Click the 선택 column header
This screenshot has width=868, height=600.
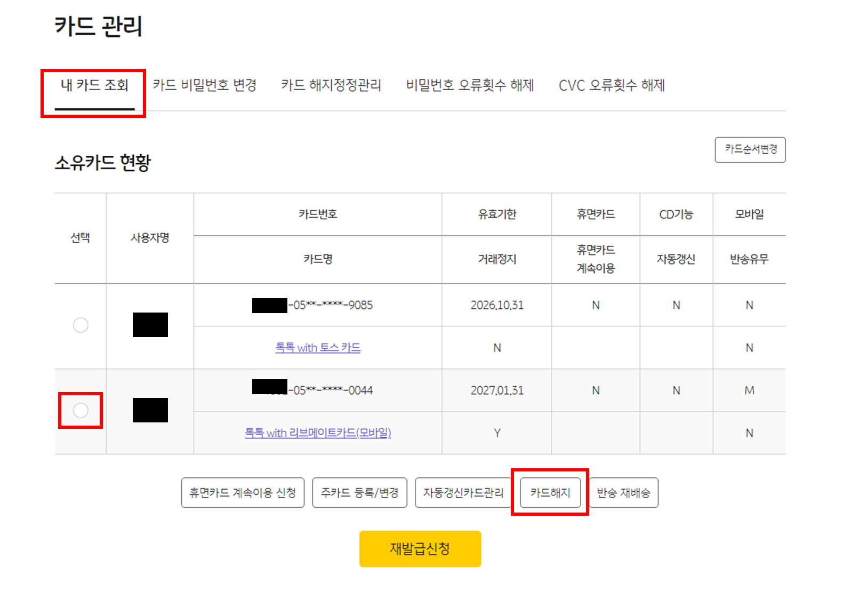(x=81, y=238)
